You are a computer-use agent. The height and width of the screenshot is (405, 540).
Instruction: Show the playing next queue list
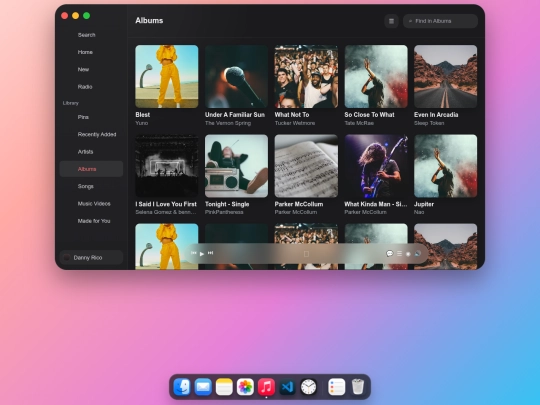(399, 253)
